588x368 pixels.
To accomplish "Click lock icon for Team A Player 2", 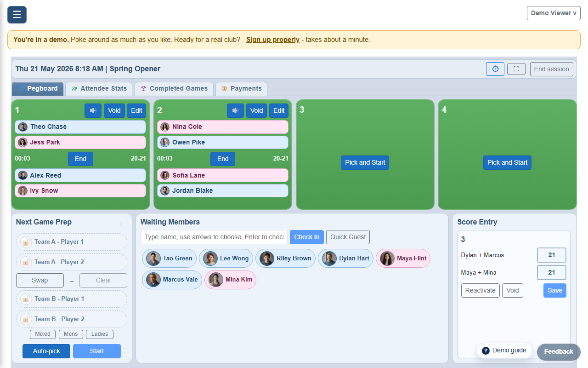I will coord(26,262).
